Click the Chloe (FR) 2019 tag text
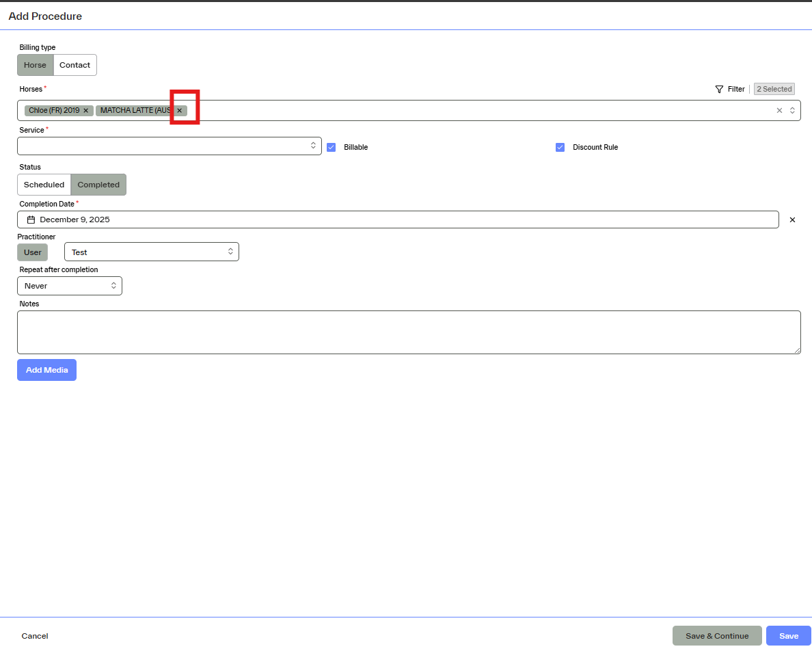 (55, 110)
